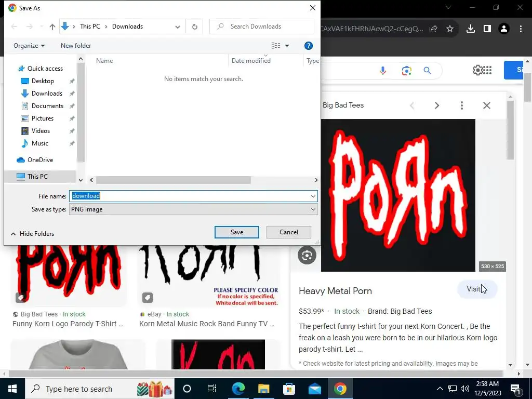Open the Save As help question mark
This screenshot has width=532, height=399.
(x=308, y=46)
